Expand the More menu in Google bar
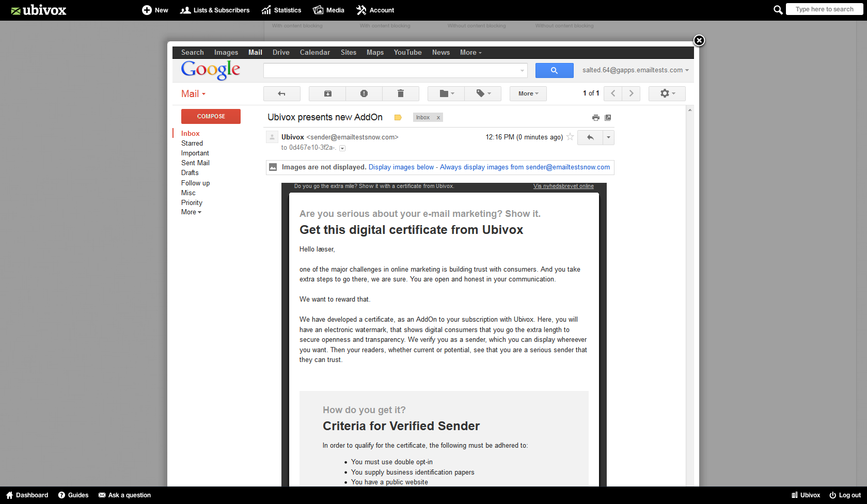Viewport: 867px width, 504px height. pos(470,52)
